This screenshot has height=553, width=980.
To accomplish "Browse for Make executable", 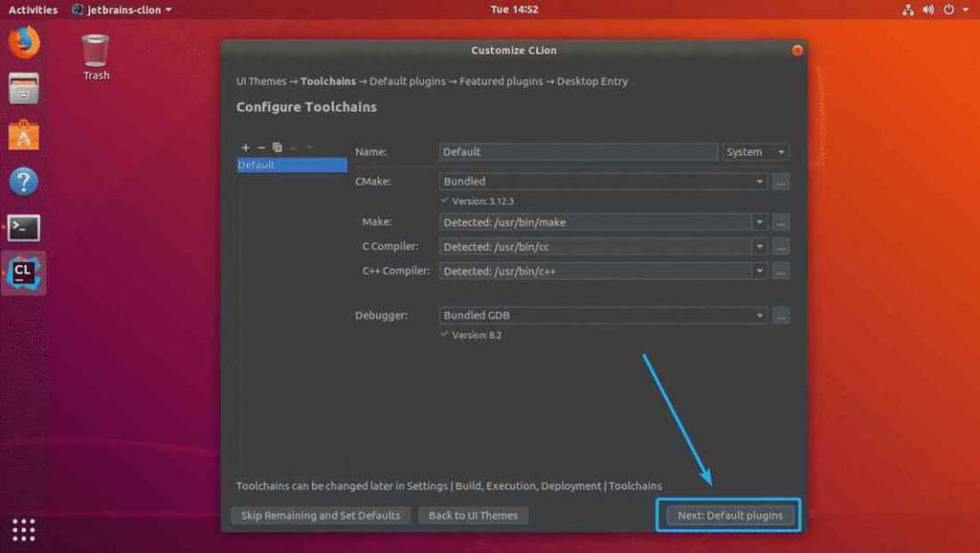I will (781, 223).
